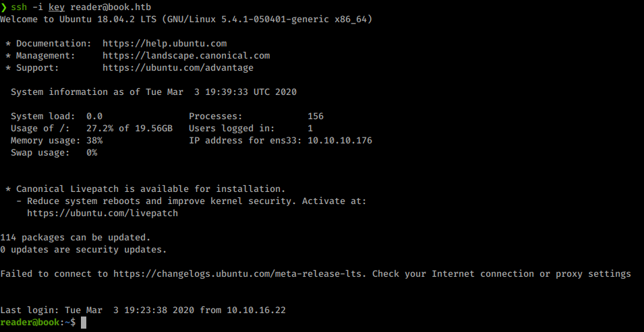Open the ubuntu.com/advantage support URL

178,68
